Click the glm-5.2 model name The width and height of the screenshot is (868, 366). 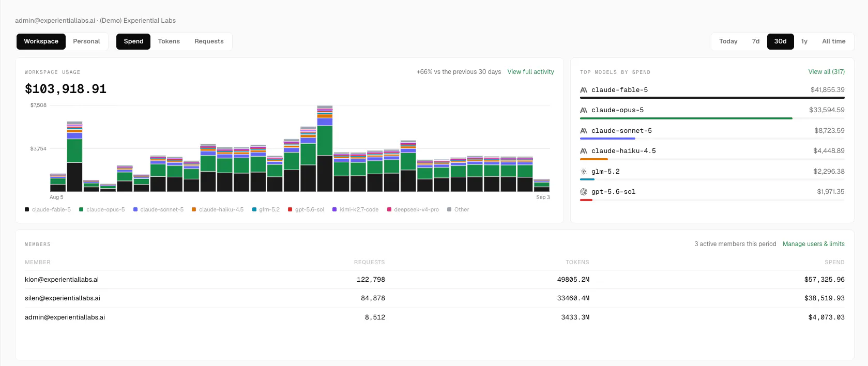(605, 172)
